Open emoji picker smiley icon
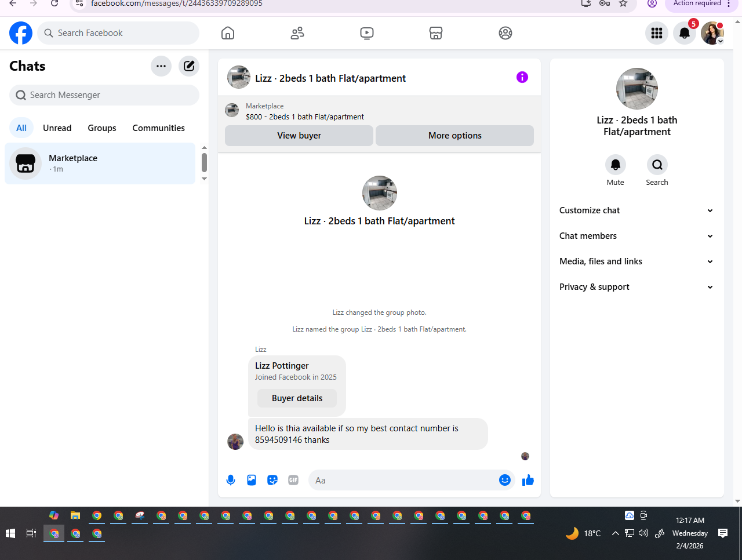 (x=505, y=480)
